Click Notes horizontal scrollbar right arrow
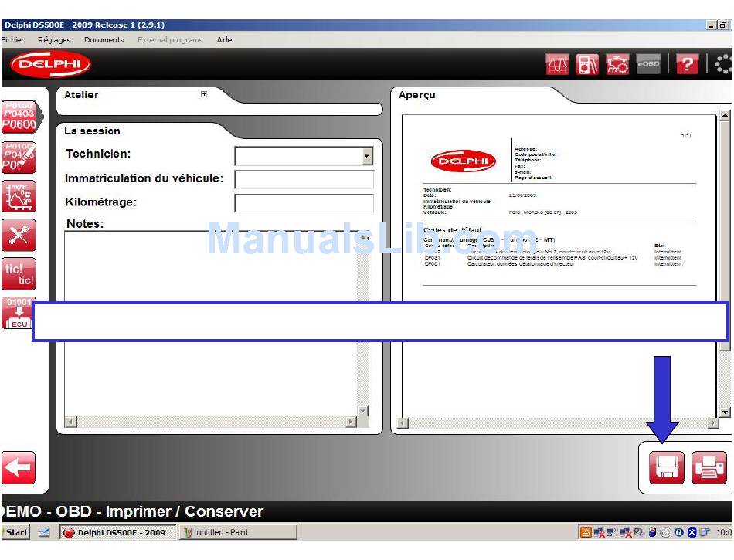The width and height of the screenshot is (734, 560). click(351, 422)
